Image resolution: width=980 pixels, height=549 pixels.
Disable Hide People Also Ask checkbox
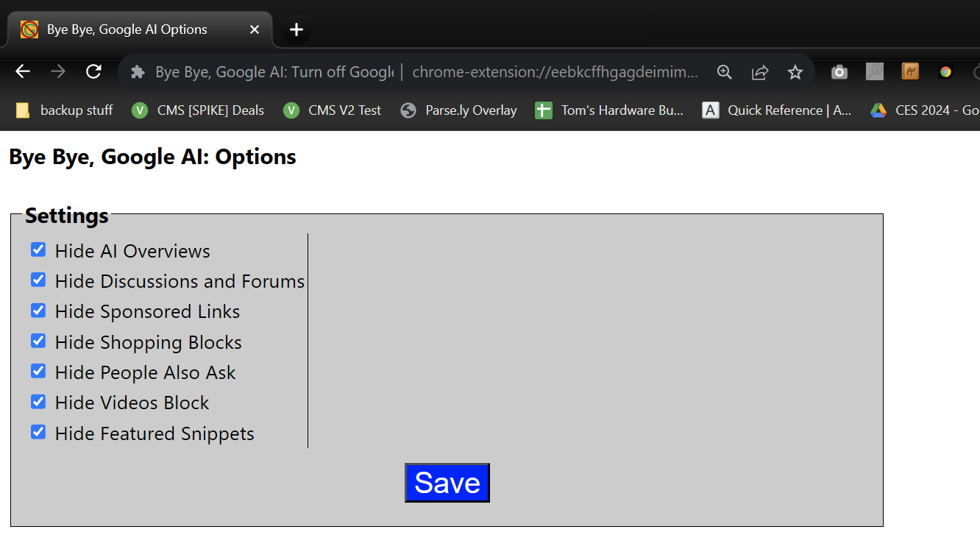(38, 371)
